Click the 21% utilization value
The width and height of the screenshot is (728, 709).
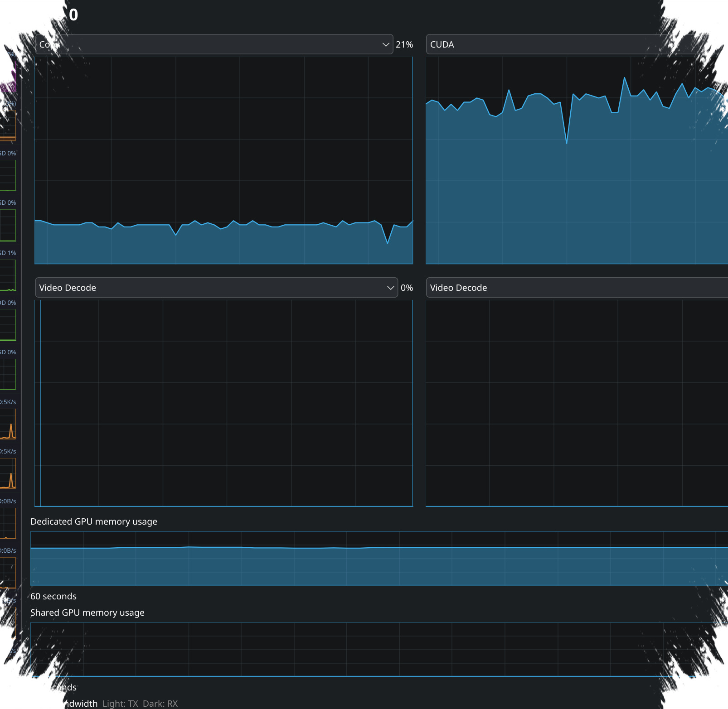[404, 44]
